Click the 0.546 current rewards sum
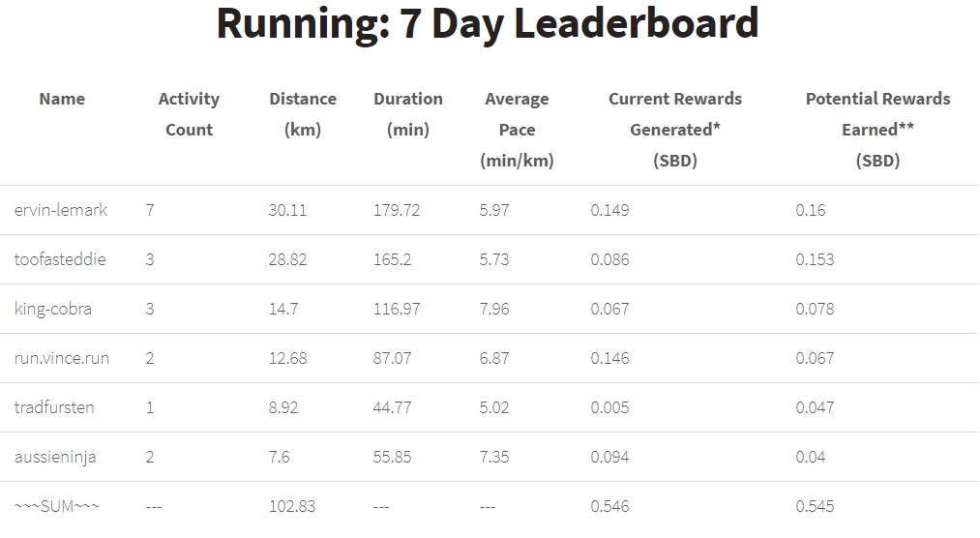The width and height of the screenshot is (980, 538). (609, 506)
